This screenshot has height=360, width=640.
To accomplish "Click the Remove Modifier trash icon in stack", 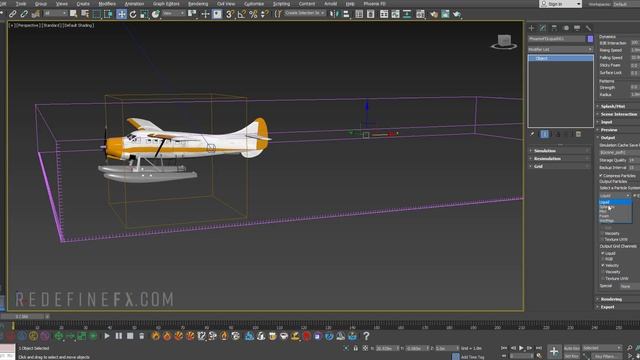I will point(578,134).
